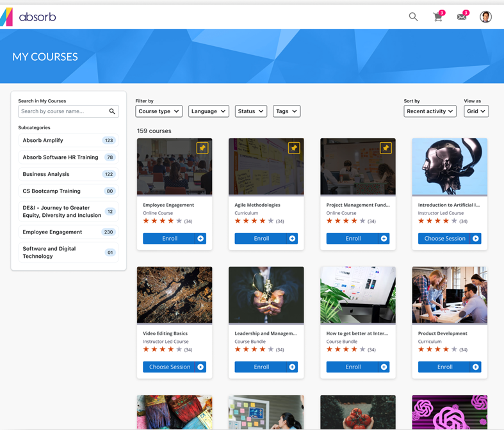Click the search magnifier icon in header
504x430 pixels.
[413, 17]
